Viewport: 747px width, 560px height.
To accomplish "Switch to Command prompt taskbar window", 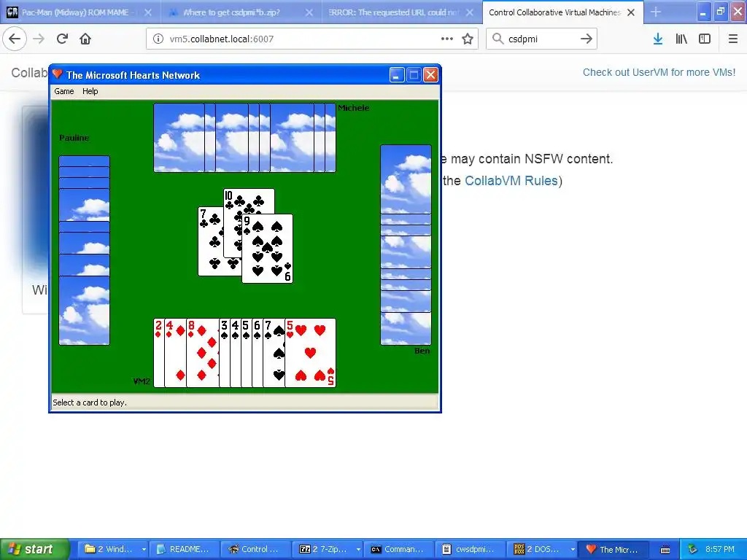I will click(x=399, y=549).
